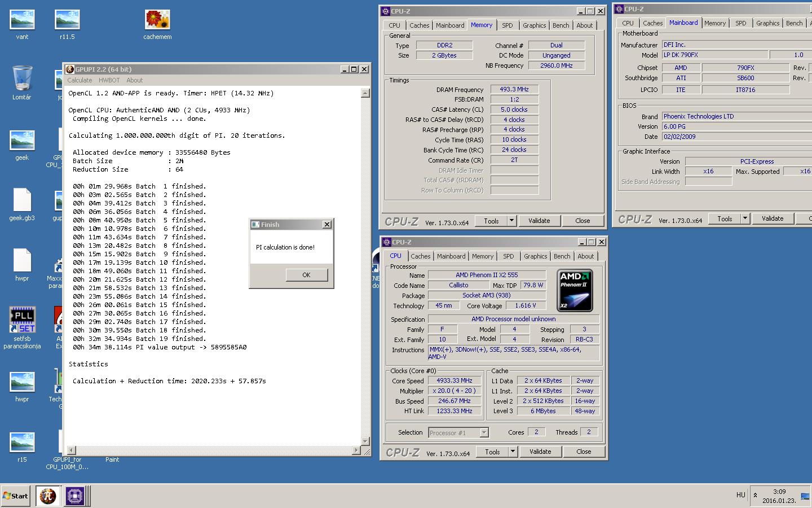Open the hwpr image icon above r15

pos(22,387)
